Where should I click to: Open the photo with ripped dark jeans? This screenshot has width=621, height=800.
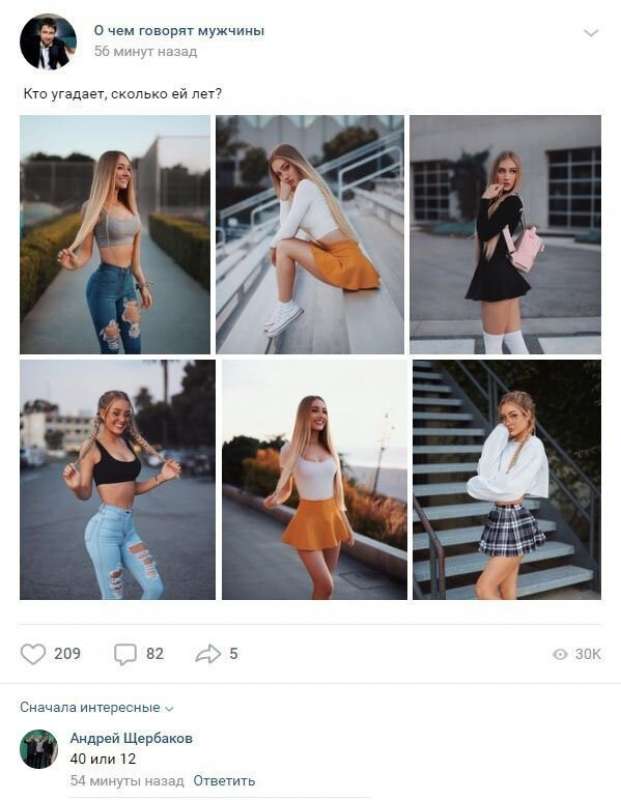(x=115, y=235)
